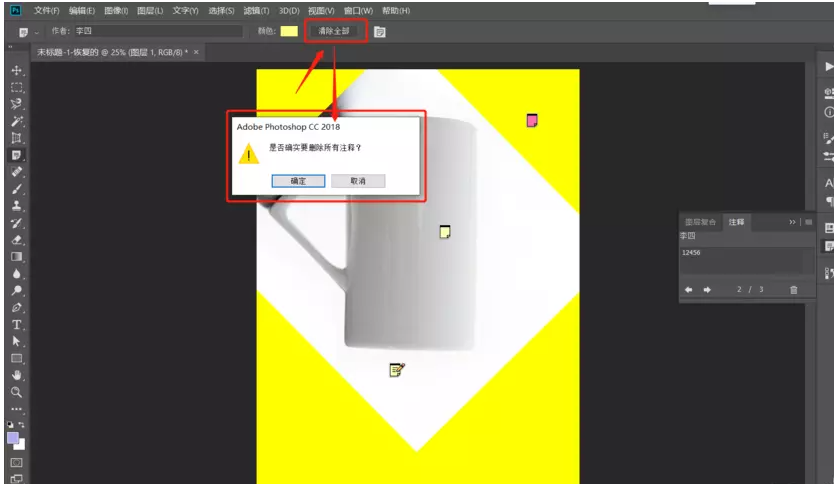
Task: Click the note-with-pencil icon on canvas
Action: (397, 370)
